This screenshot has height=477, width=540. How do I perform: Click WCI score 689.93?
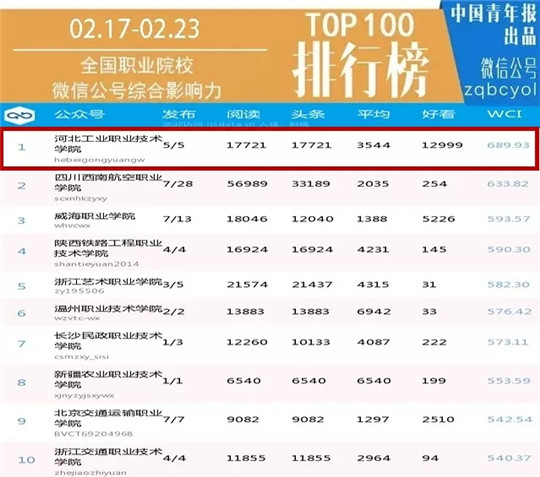(508, 145)
